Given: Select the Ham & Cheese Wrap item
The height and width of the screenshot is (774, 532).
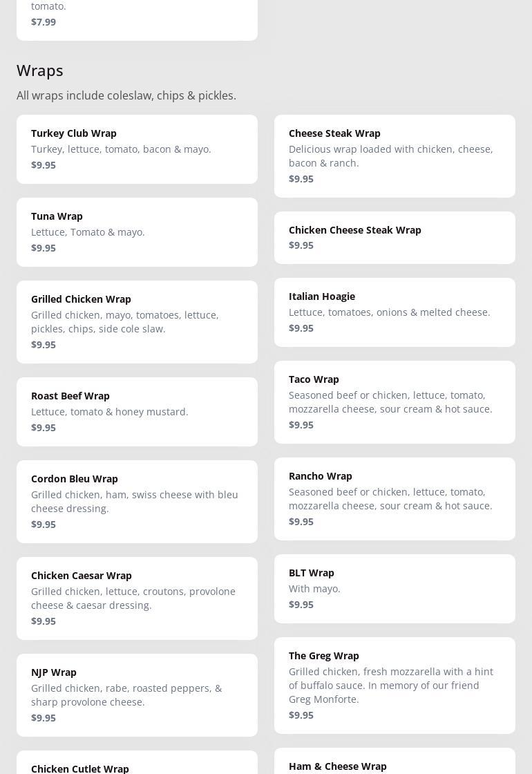Looking at the screenshot, I should (x=395, y=763).
